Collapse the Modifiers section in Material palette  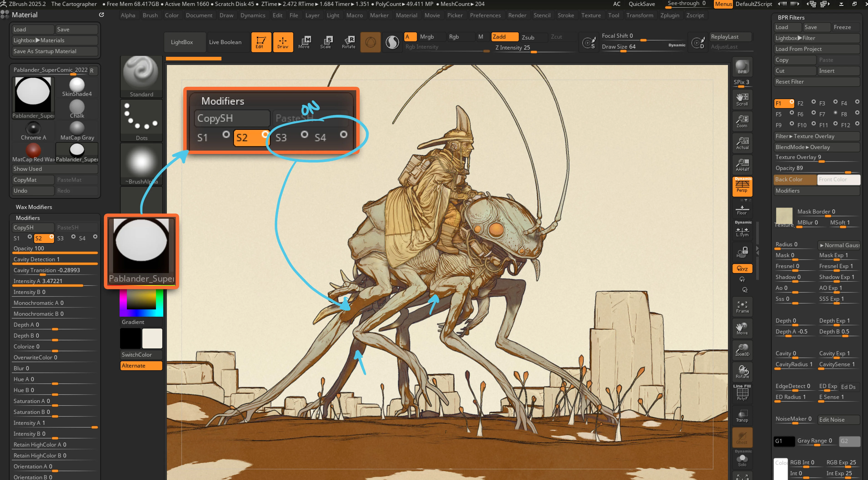click(28, 218)
